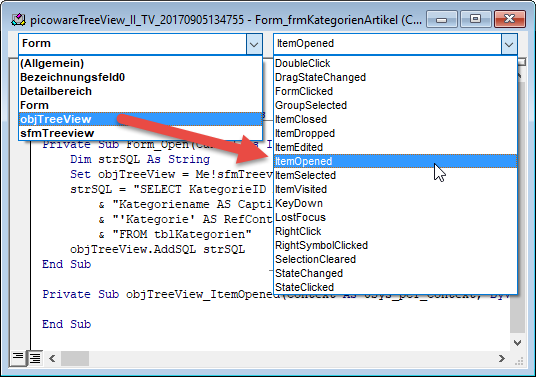Screen dimensions: 536x377
Task: Choose StateChanged event from list
Action: (396, 273)
